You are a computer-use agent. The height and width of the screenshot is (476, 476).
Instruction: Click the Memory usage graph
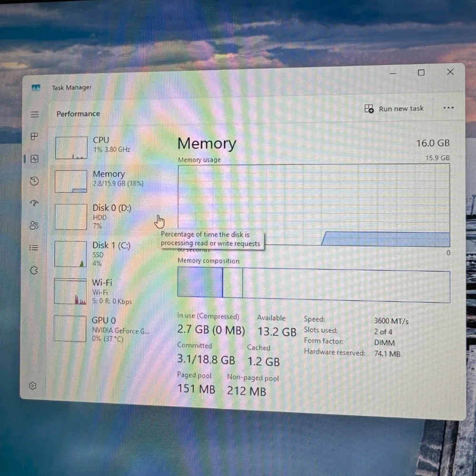click(x=314, y=205)
